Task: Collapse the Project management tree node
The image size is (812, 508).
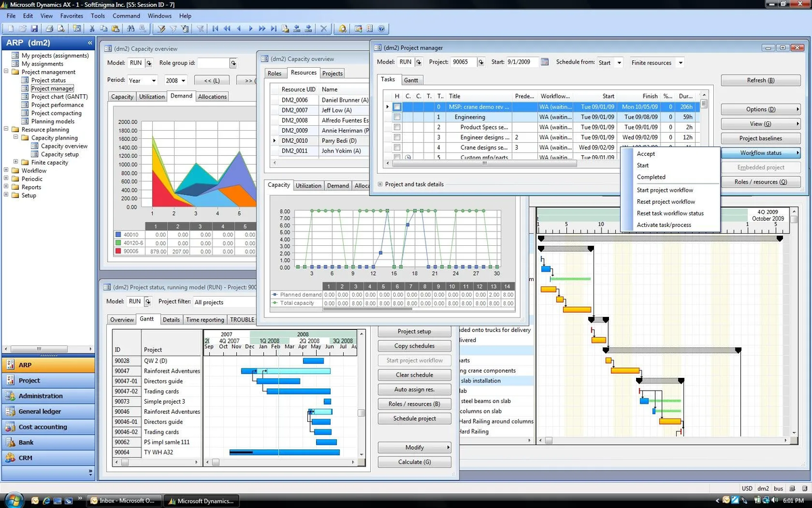Action: tap(6, 72)
